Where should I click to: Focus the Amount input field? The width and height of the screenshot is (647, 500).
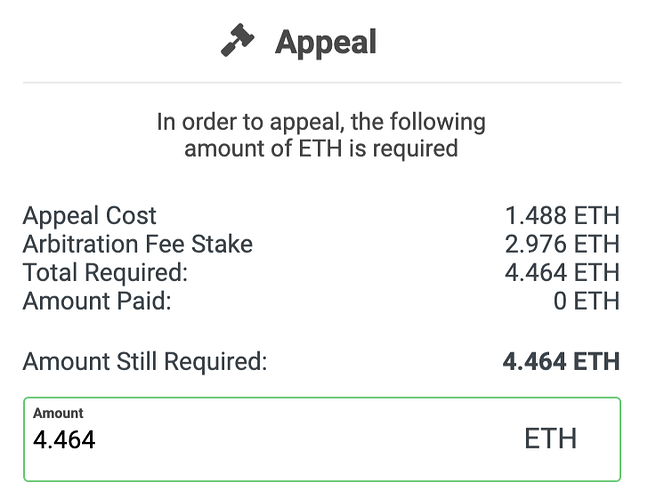pyautogui.click(x=322, y=439)
